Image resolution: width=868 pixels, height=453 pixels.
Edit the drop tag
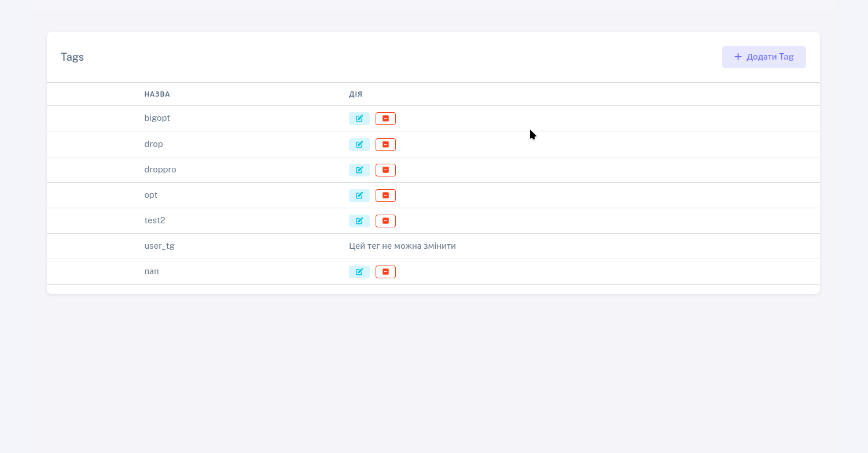[359, 145]
